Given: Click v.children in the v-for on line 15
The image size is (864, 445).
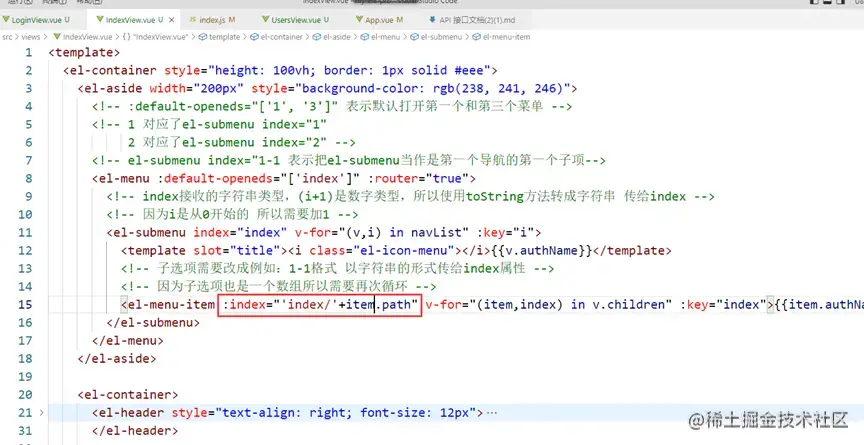Looking at the screenshot, I should (629, 305).
